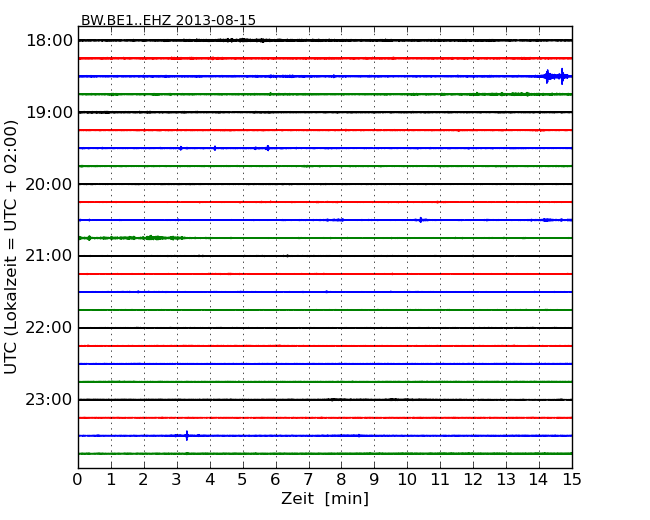Click the blue spike near minute 10.4 after 20:00
This screenshot has width=650, height=520.
[421, 220]
